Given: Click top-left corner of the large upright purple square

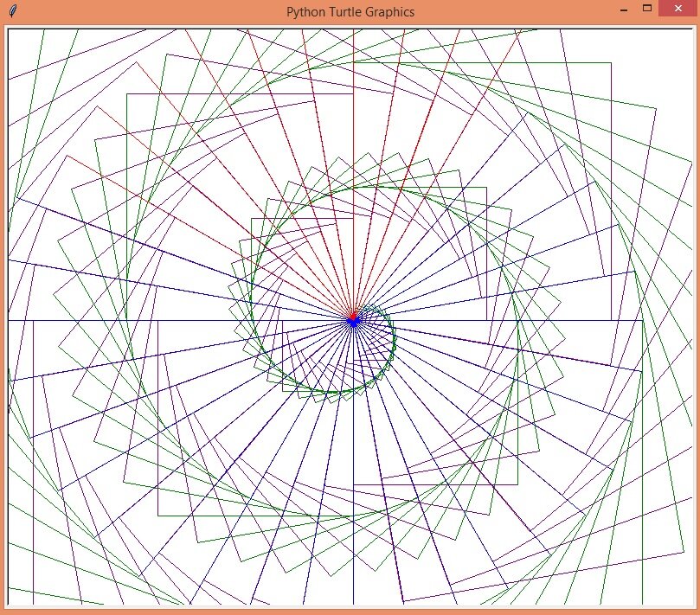Looking at the screenshot, I should pyautogui.click(x=127, y=93).
